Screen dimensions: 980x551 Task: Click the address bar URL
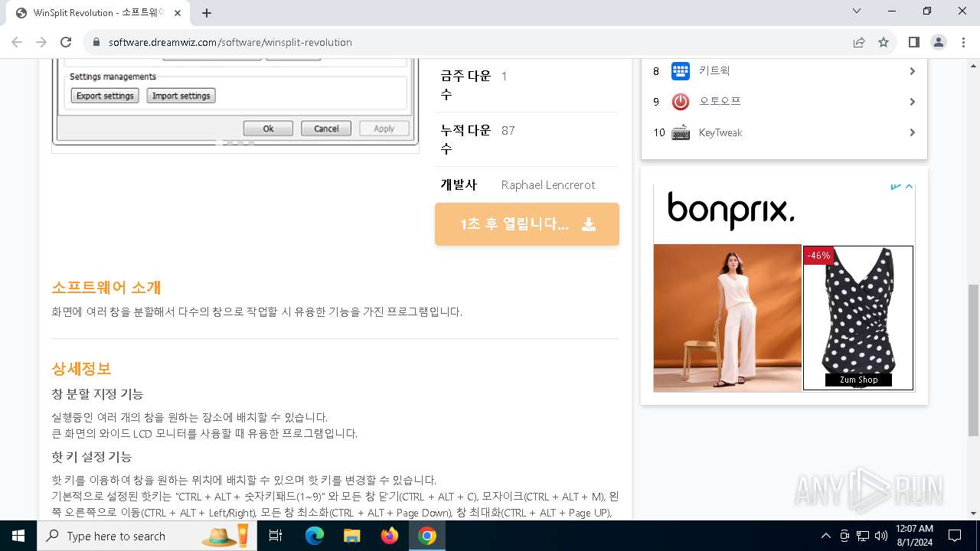[230, 42]
